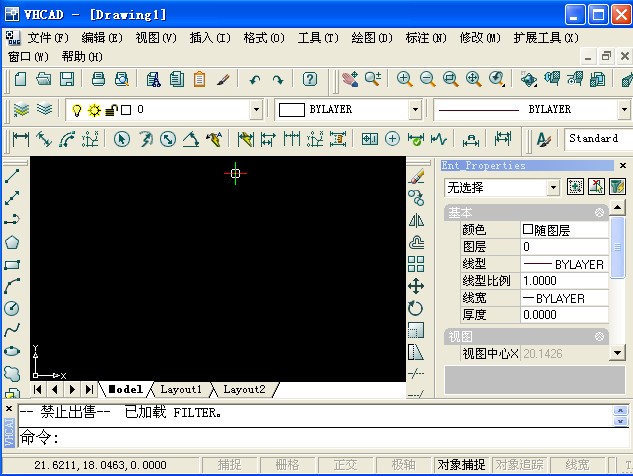
Task: Open the BYLAYER linetype dropdown
Action: [624, 109]
